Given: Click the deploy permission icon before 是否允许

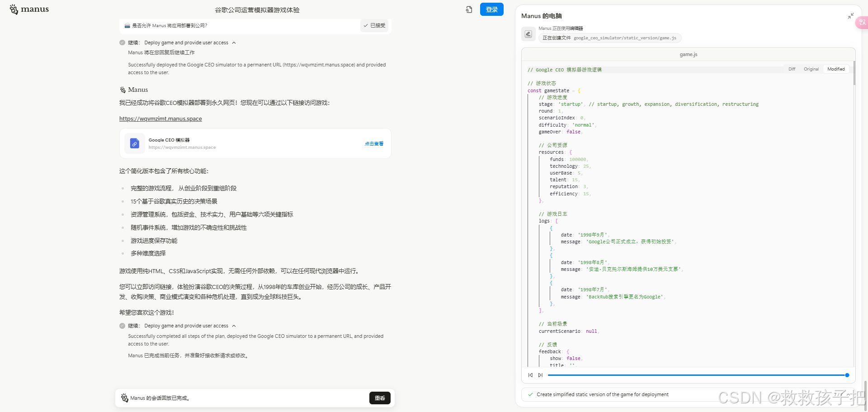Looking at the screenshot, I should [x=127, y=26].
